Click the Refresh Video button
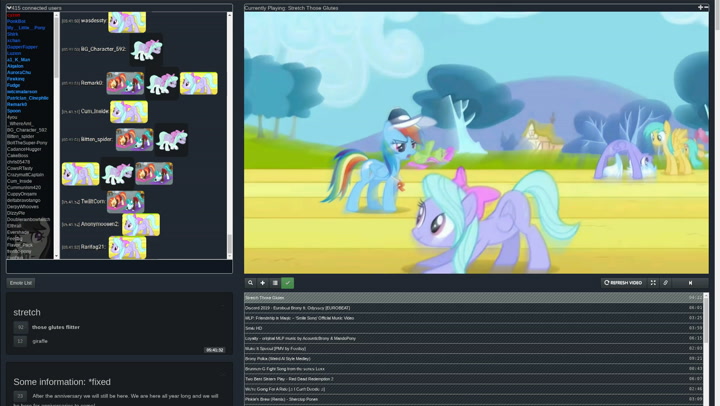 pyautogui.click(x=623, y=283)
